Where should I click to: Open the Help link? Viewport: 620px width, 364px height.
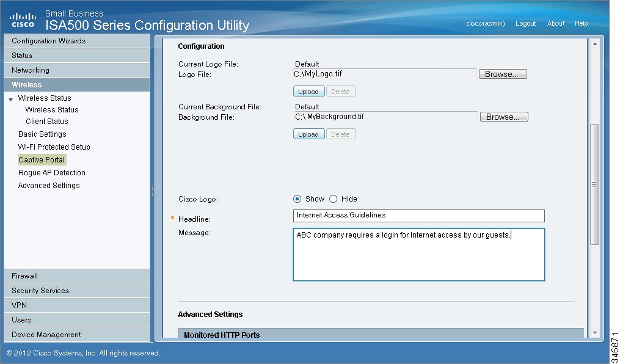coord(582,23)
